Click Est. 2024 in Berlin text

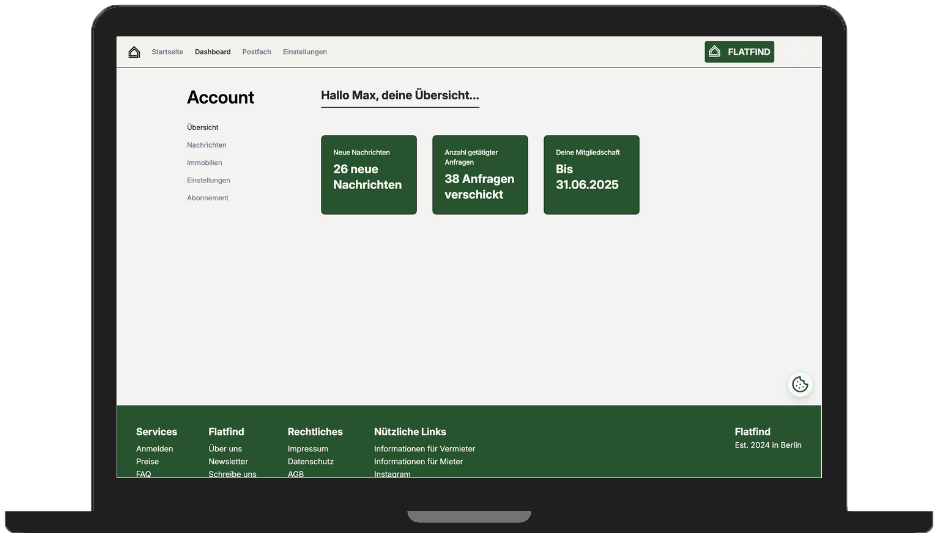click(x=768, y=445)
